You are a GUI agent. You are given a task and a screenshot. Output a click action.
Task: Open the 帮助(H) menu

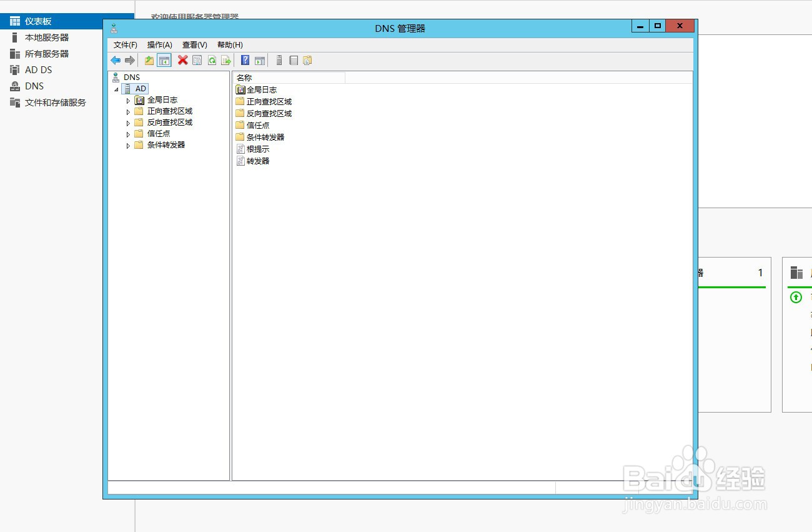230,45
